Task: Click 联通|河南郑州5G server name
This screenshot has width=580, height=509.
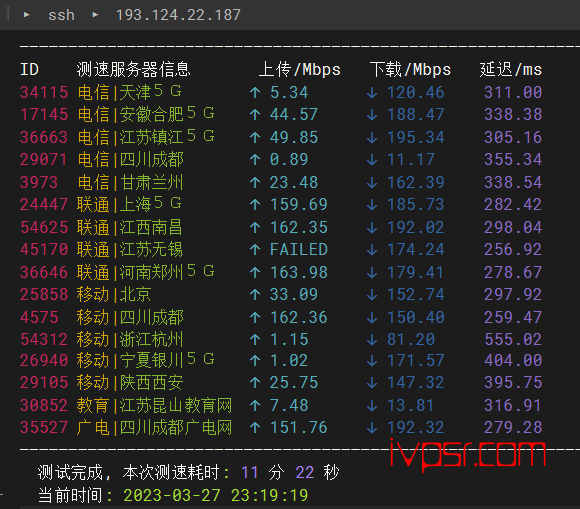Action: [x=146, y=272]
